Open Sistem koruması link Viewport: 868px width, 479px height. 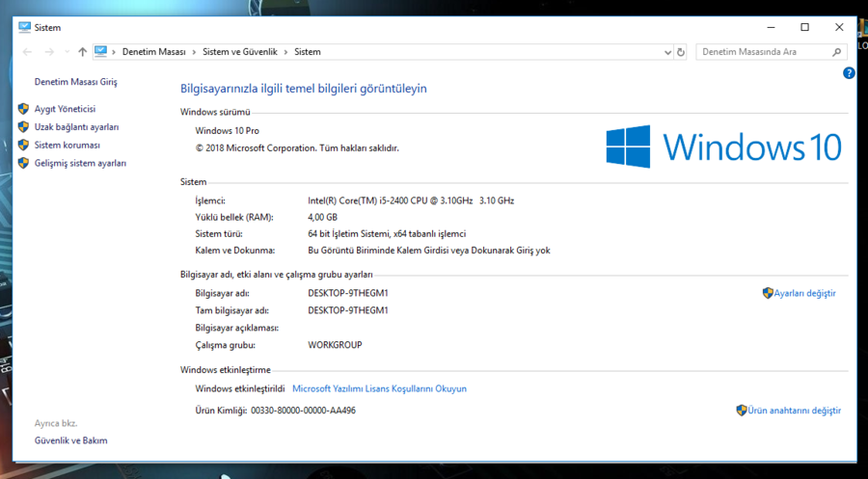[67, 146]
